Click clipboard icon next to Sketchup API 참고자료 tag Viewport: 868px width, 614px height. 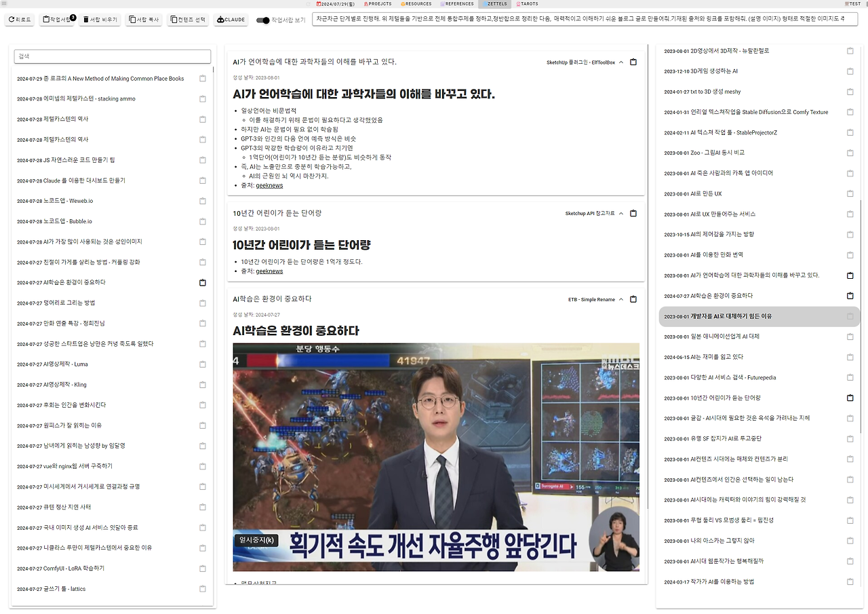tap(633, 213)
